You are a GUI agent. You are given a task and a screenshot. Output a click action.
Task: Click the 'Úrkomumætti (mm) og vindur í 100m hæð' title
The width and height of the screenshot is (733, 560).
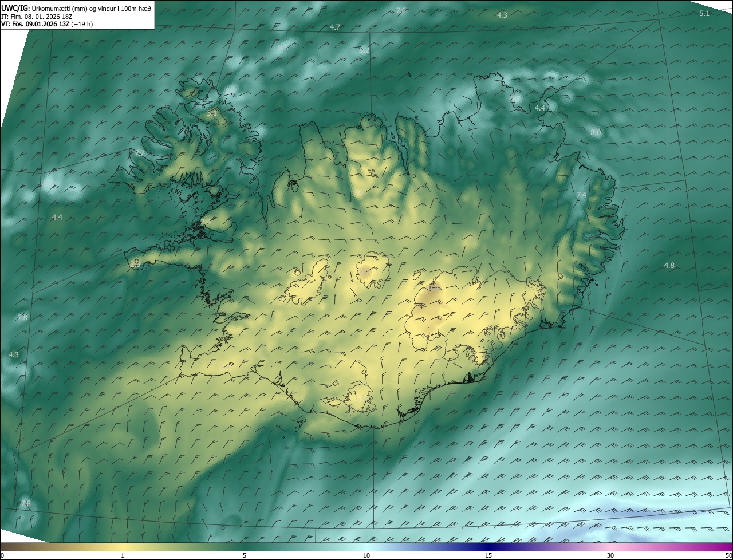click(x=77, y=8)
